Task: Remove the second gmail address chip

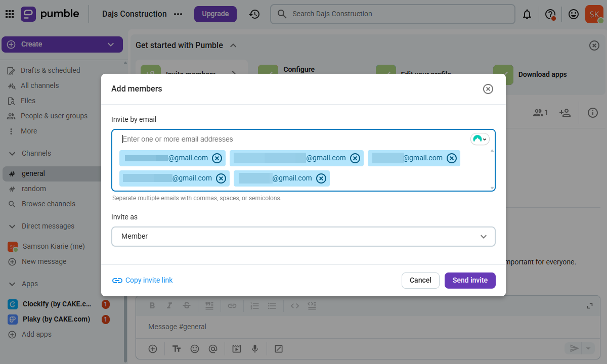Action: pos(355,158)
